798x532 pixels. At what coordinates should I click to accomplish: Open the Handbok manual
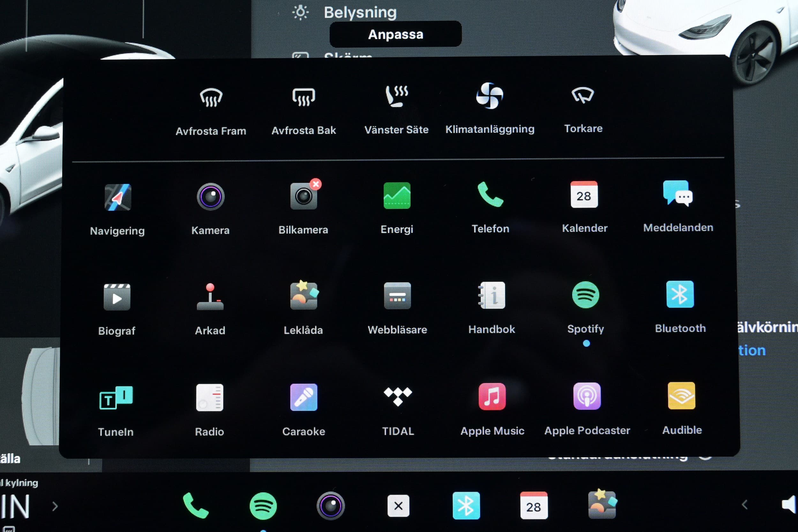coord(491,295)
